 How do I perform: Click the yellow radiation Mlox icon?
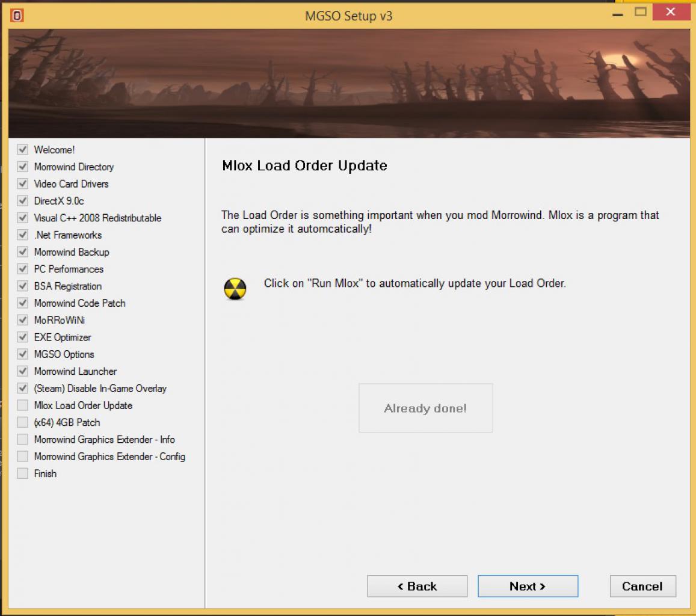(x=235, y=289)
